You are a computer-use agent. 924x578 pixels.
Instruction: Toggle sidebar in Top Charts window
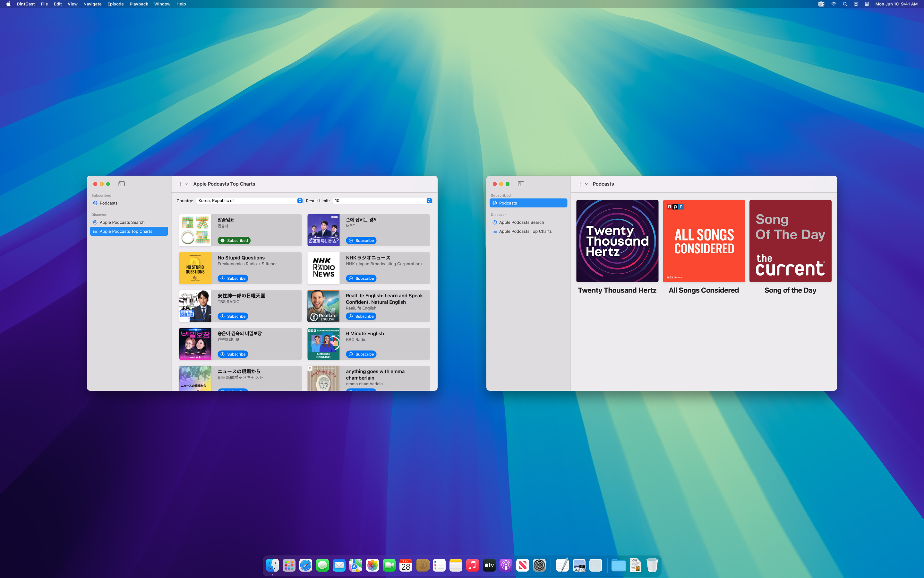tap(121, 184)
